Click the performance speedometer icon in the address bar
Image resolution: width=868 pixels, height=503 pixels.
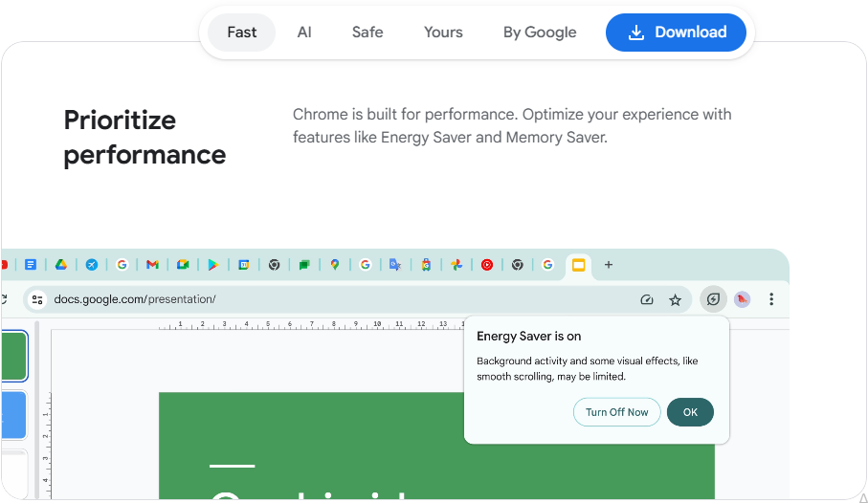[x=647, y=300]
